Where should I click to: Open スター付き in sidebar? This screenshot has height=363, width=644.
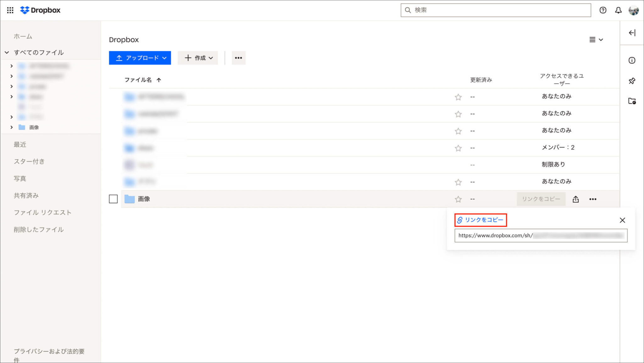coord(29,162)
